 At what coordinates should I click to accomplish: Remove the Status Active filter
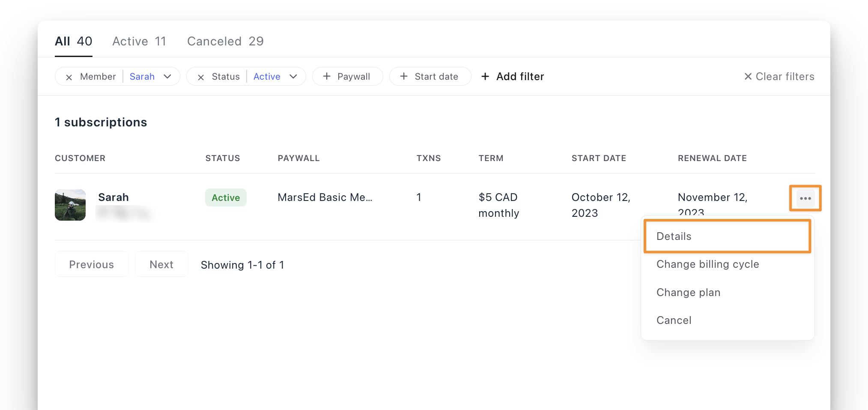201,76
